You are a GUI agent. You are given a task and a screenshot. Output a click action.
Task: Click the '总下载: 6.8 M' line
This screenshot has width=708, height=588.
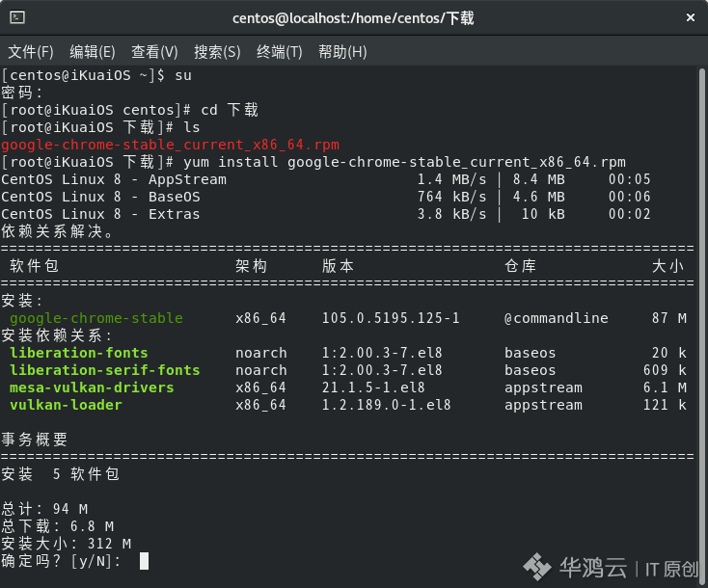click(x=57, y=526)
